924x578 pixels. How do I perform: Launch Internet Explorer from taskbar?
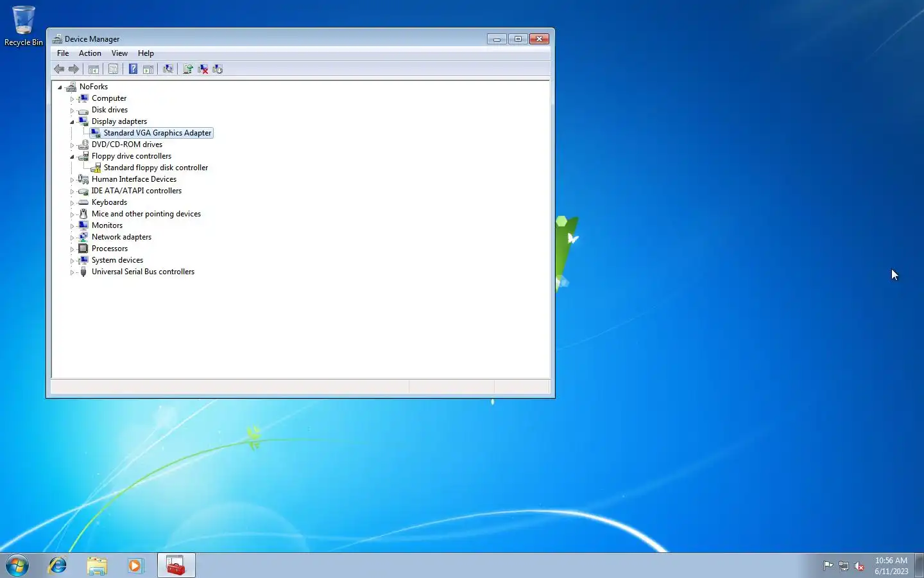pos(58,565)
